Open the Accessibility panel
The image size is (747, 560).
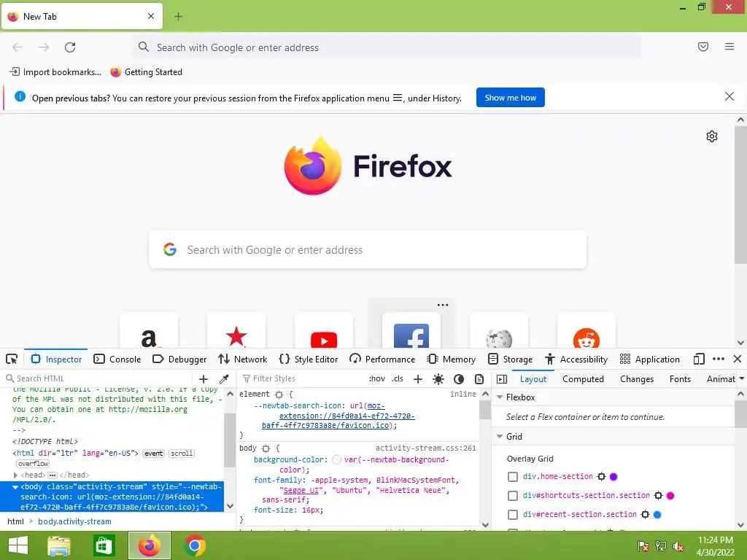(576, 359)
